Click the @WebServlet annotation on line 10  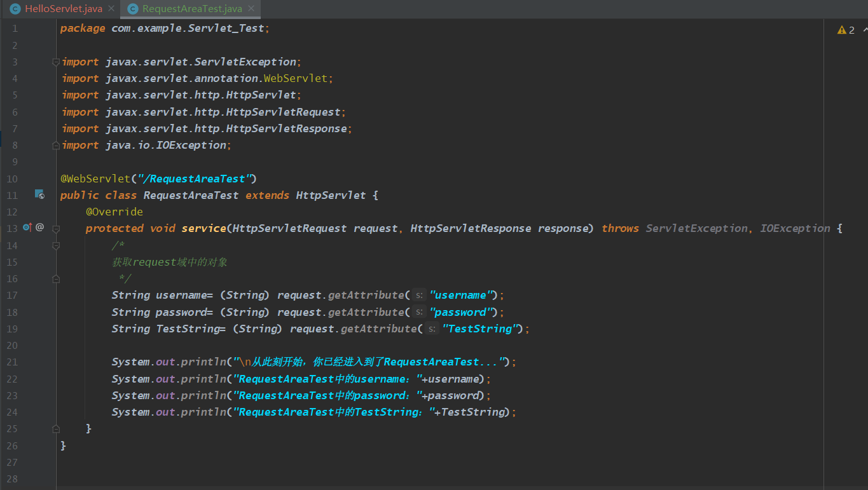[95, 179]
